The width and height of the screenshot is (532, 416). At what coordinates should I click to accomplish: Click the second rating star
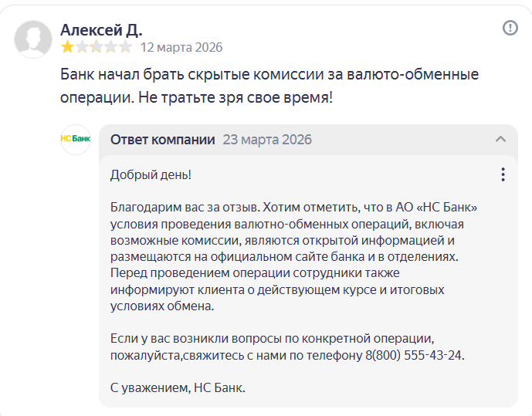(x=83, y=48)
